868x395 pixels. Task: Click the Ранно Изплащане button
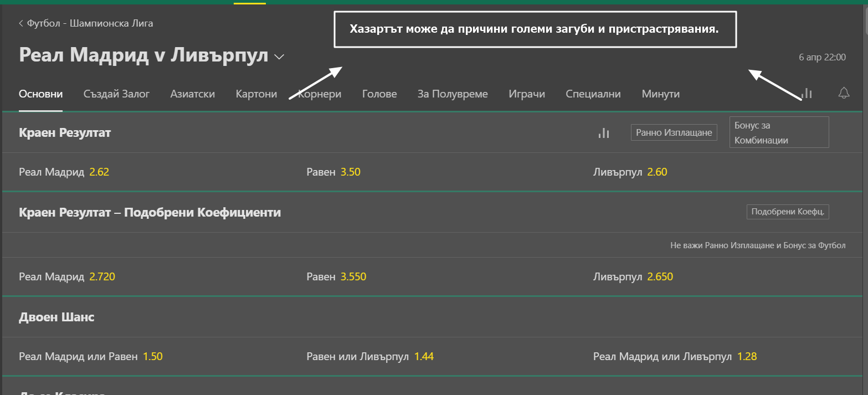point(674,132)
